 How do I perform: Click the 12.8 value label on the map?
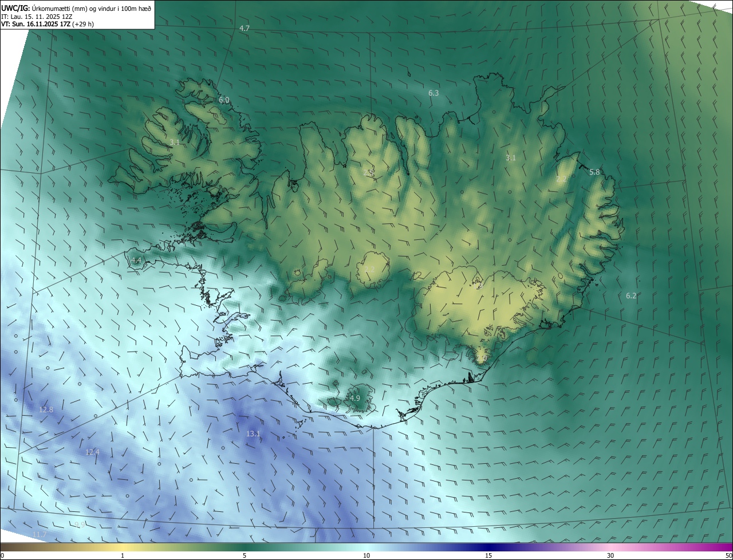(46, 409)
